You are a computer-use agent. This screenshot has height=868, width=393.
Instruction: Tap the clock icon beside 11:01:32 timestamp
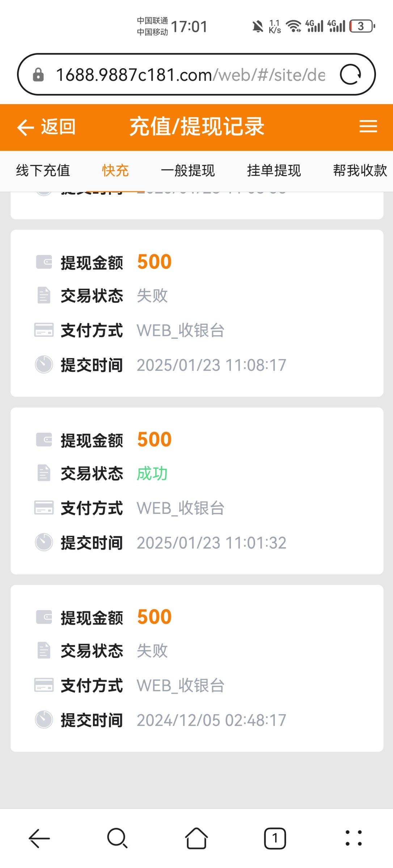pyautogui.click(x=44, y=542)
